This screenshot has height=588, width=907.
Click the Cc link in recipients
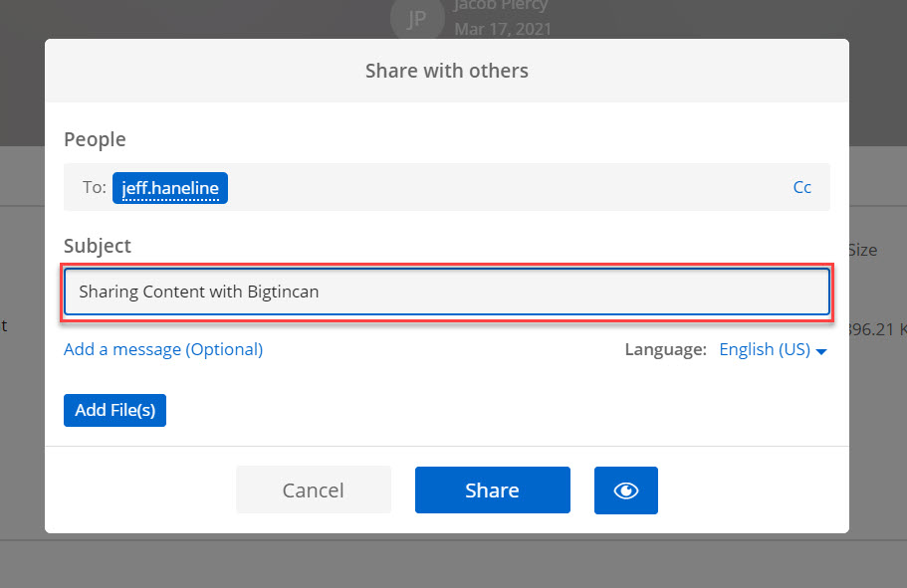click(801, 187)
